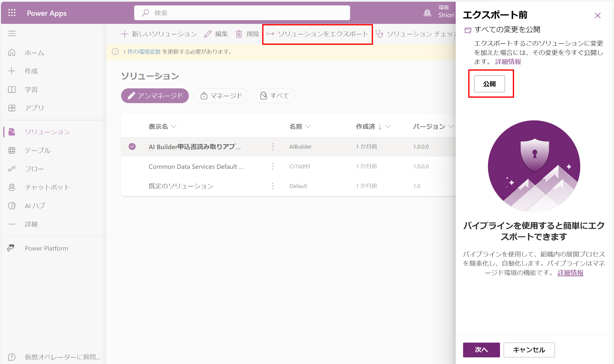Deselect AI Builder solution row checkmark
The height and width of the screenshot is (364, 614).
[132, 146]
